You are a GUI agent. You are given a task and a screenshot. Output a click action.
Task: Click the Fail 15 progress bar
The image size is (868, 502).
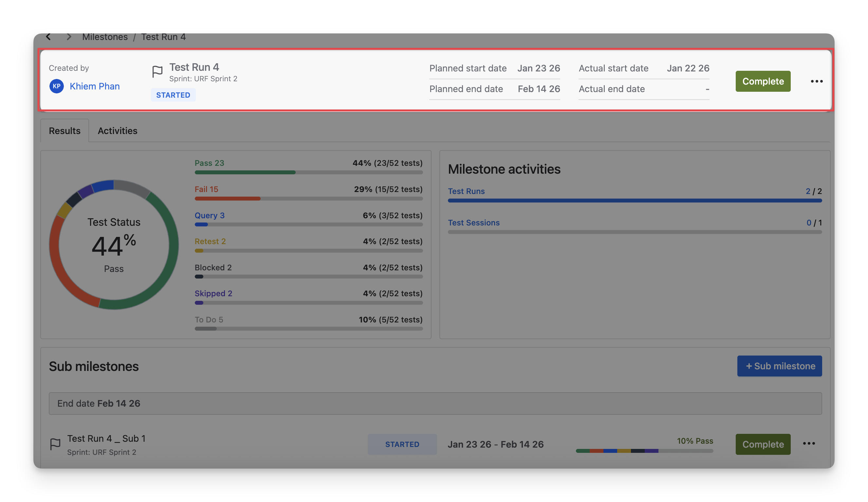[308, 199]
